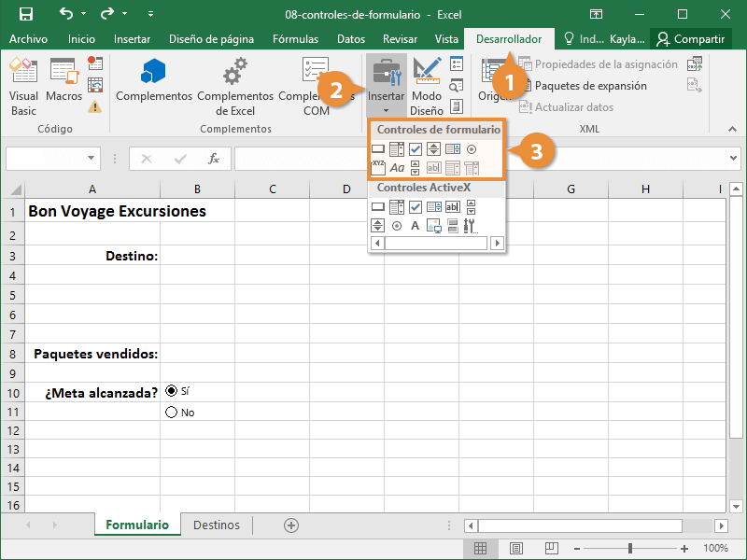Image resolution: width=747 pixels, height=560 pixels.
Task: Open the Complementos add-ins store
Action: (153, 80)
